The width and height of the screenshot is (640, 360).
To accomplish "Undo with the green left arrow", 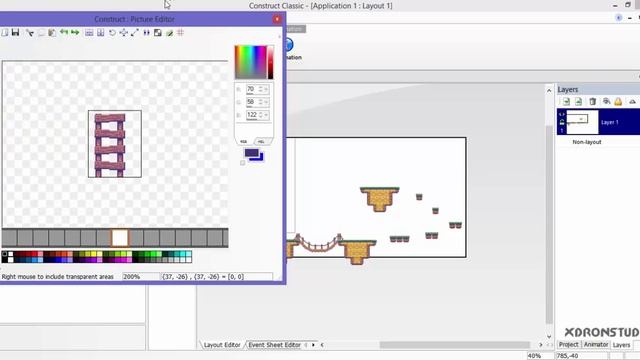I will click(64, 32).
